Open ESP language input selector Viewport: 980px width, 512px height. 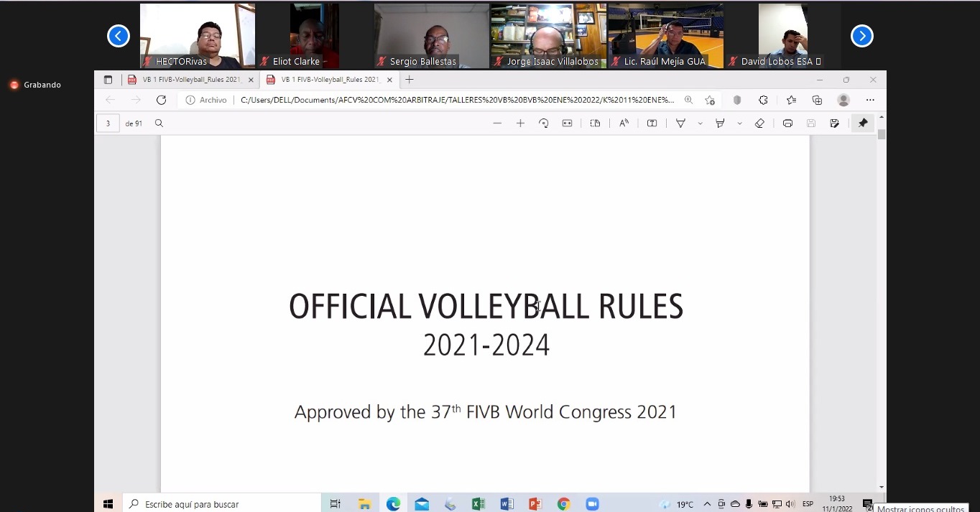point(808,504)
